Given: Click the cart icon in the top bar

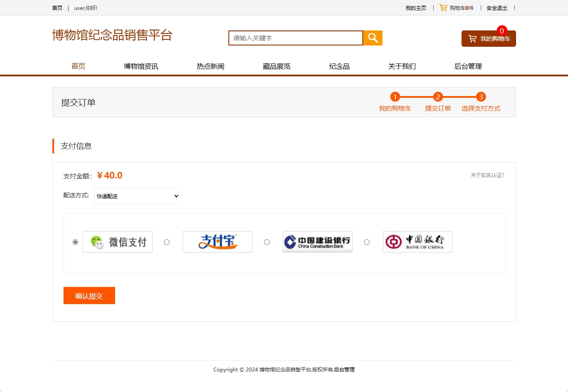Looking at the screenshot, I should pyautogui.click(x=443, y=7).
